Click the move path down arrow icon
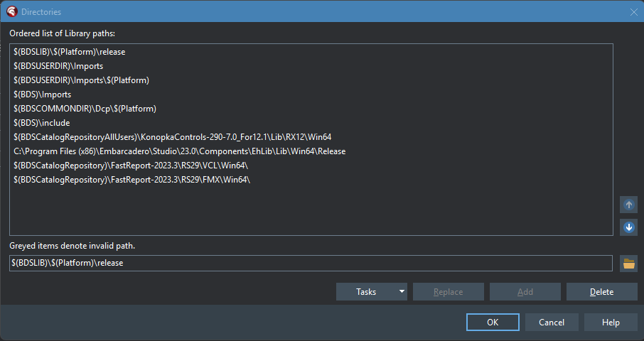Viewport: 644px width, 341px height. click(628, 227)
